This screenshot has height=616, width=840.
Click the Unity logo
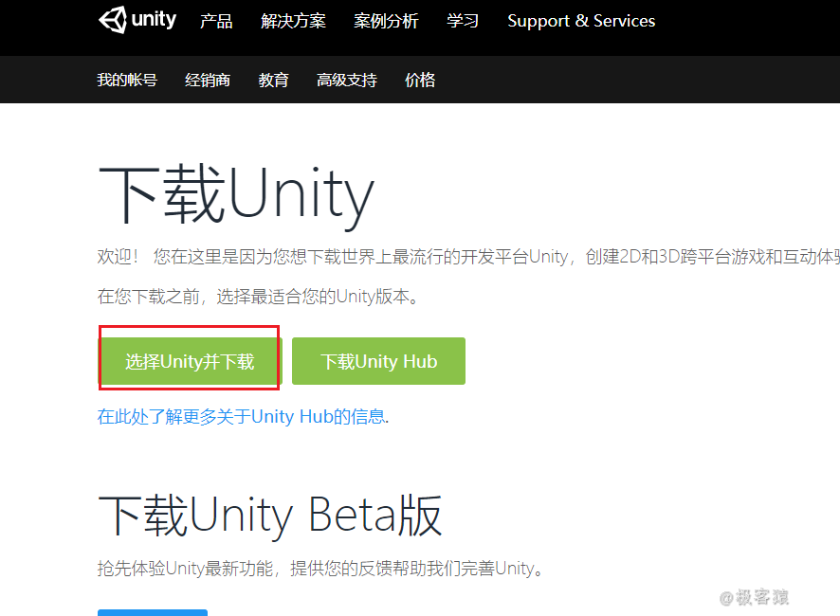click(137, 20)
